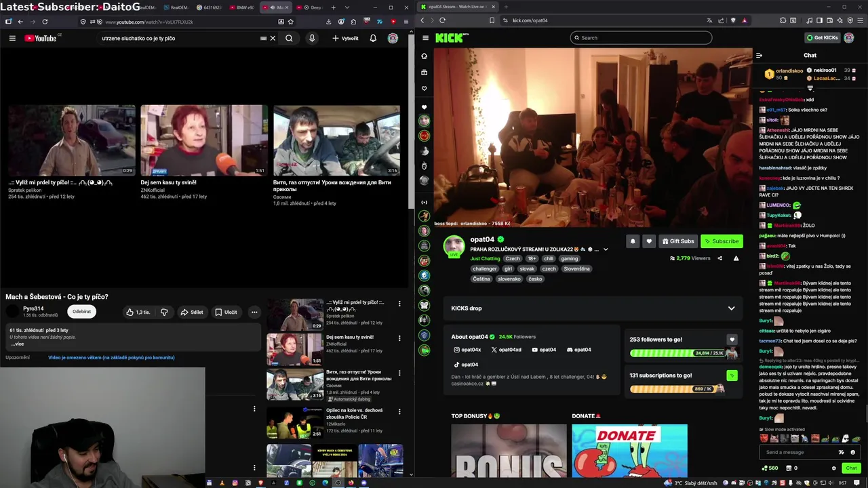868x488 pixels.
Task: Open the Pyro314 channel name
Action: (33, 308)
